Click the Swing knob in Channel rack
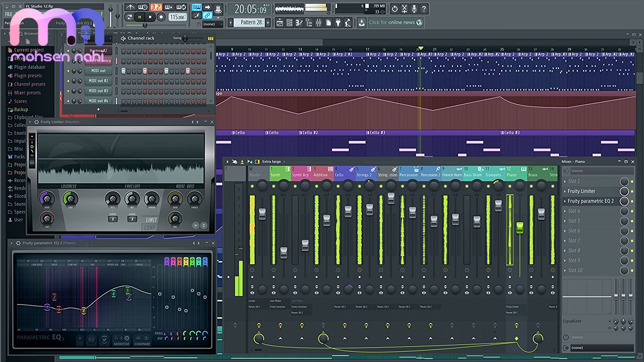 tap(185, 38)
